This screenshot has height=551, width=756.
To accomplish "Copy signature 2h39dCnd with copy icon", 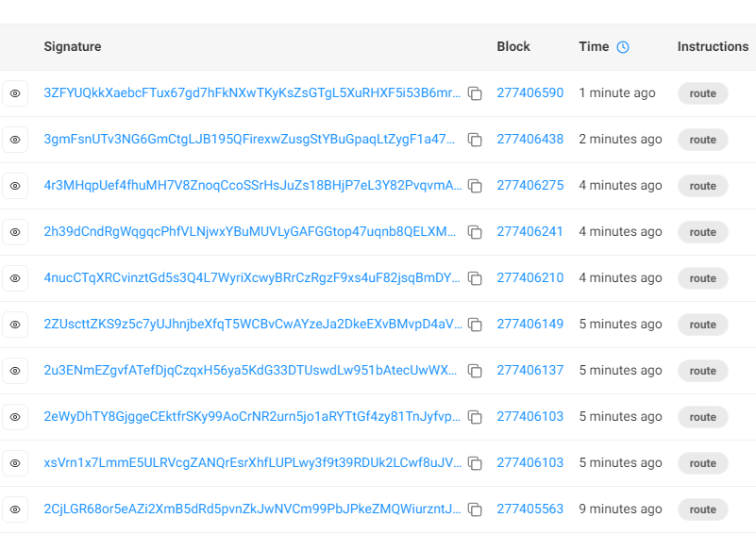I will point(475,232).
